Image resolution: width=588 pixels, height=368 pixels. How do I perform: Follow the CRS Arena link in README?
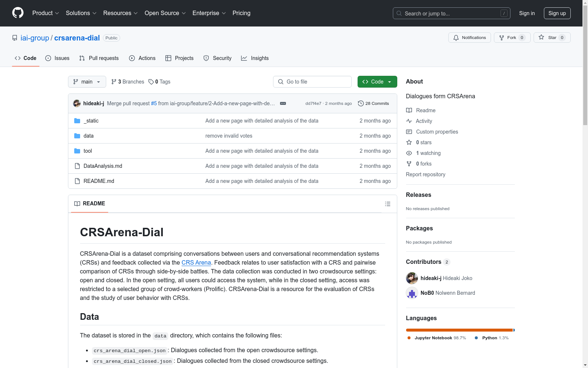pyautogui.click(x=196, y=262)
